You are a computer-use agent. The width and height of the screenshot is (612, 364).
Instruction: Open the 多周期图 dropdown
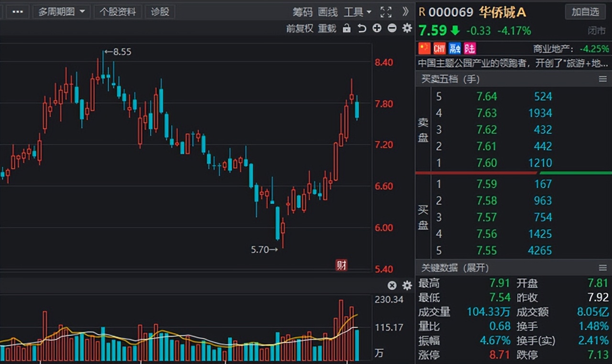[61, 11]
